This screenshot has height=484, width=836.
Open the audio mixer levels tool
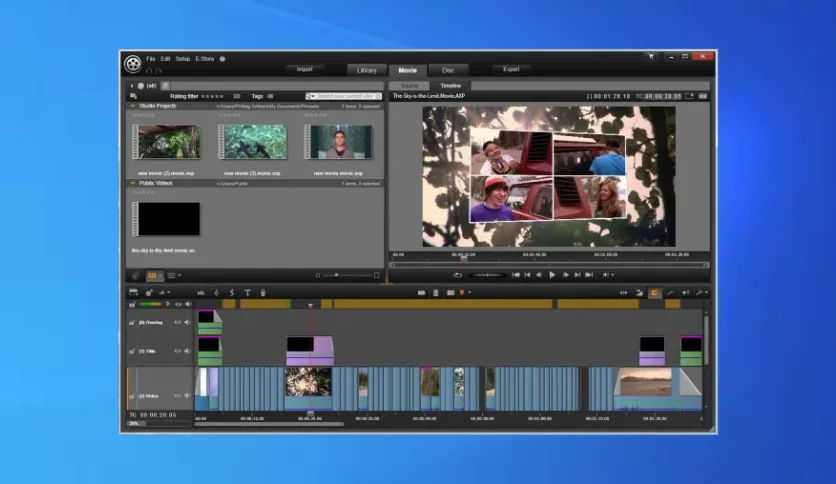click(x=201, y=293)
